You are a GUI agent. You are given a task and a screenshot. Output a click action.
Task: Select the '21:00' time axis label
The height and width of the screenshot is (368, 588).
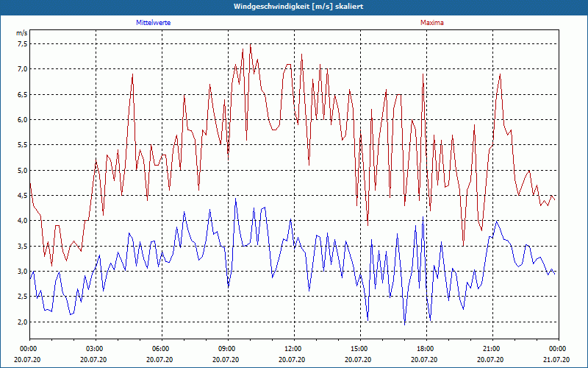pyautogui.click(x=492, y=349)
